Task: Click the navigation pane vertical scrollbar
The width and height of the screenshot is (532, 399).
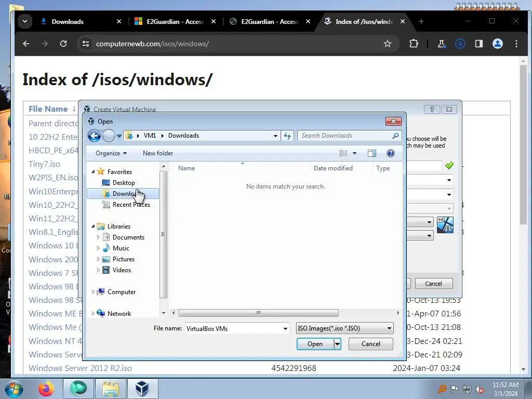Action: coord(164,234)
